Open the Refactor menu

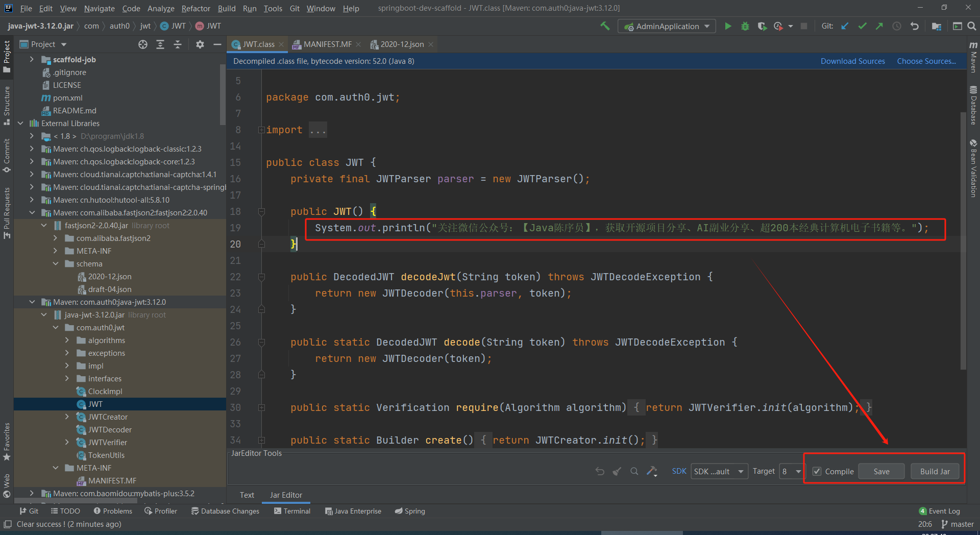click(x=195, y=8)
